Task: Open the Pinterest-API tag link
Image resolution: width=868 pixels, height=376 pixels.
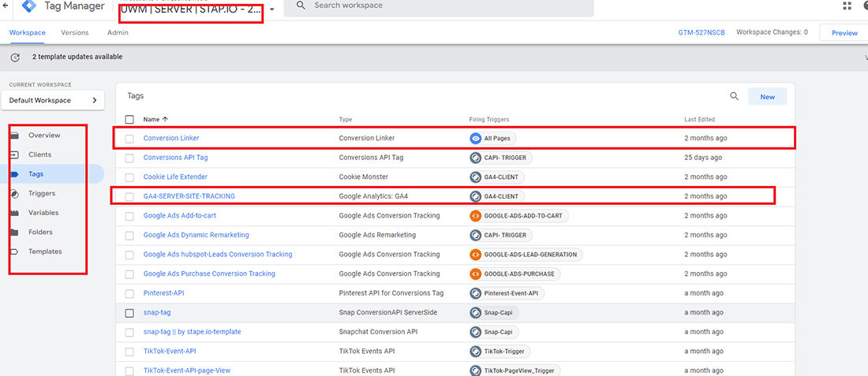Action: [x=163, y=293]
